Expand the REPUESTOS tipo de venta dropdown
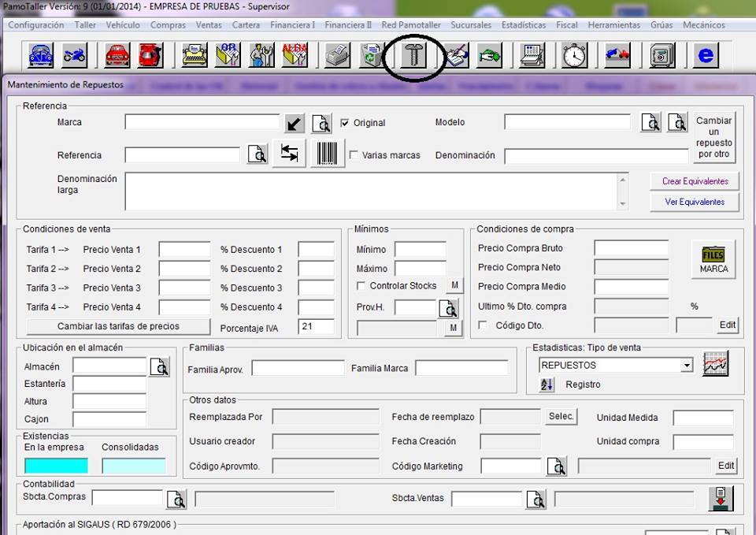The width and height of the screenshot is (756, 535). pos(687,366)
